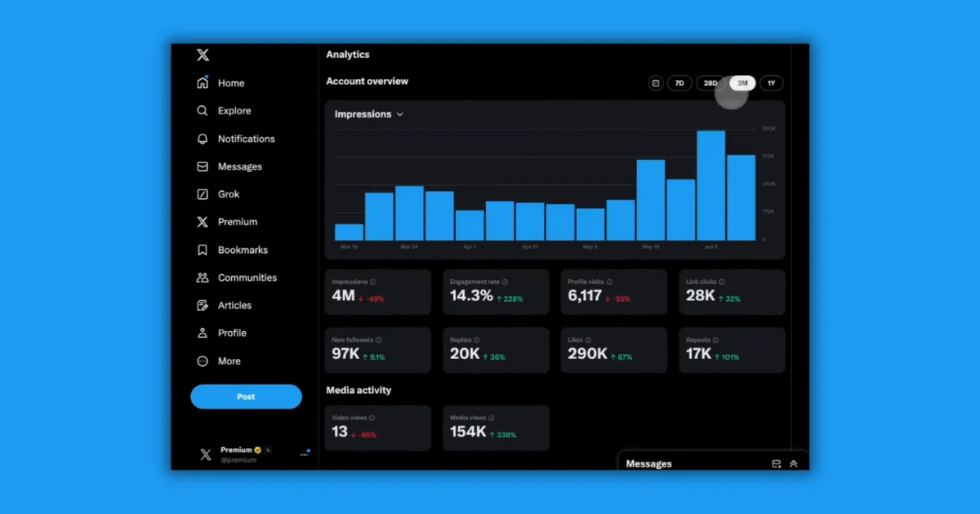Click the info icon beside Link clicks
Screen dimensions: 980x514
click(x=722, y=282)
